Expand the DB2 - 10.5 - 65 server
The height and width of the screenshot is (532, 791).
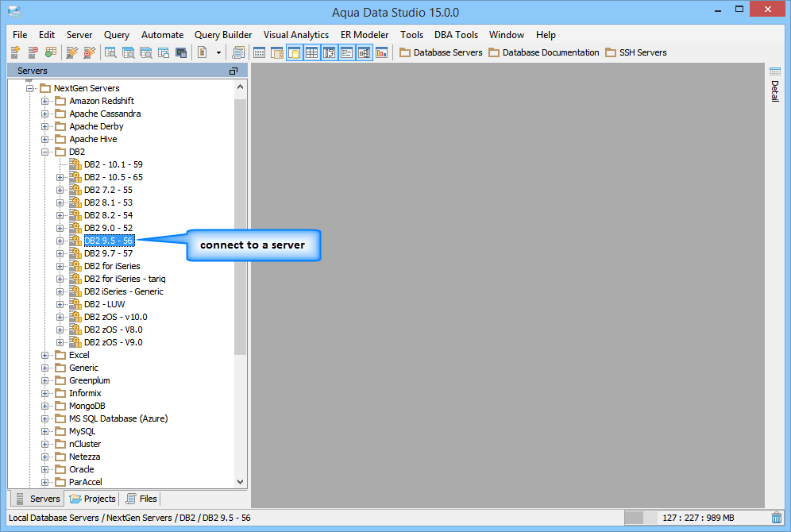point(60,177)
